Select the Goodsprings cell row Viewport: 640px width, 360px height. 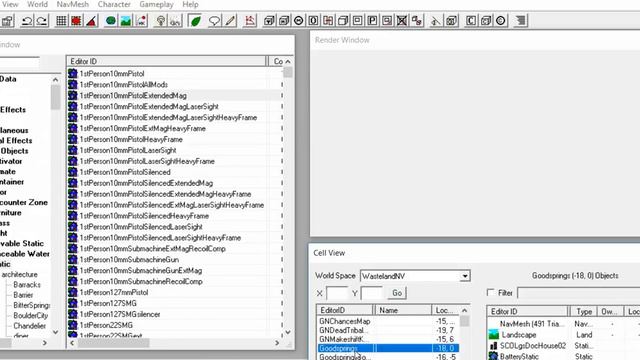(388, 348)
